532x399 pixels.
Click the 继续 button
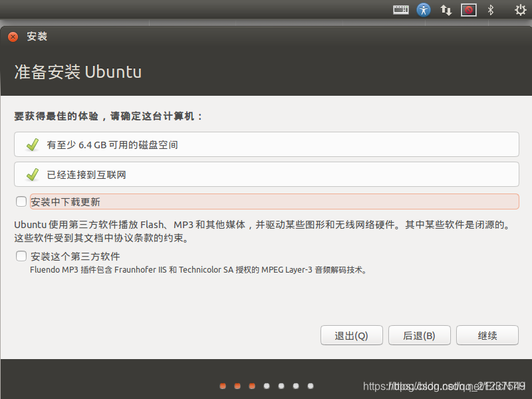pos(487,335)
